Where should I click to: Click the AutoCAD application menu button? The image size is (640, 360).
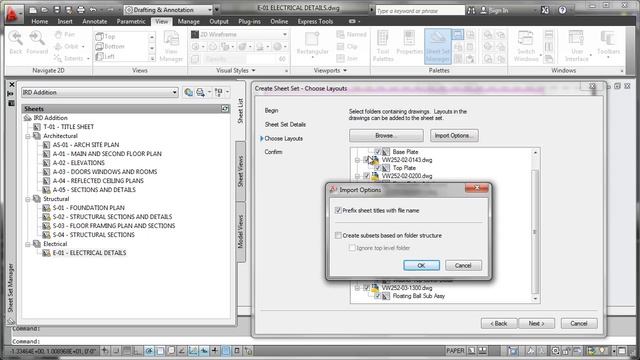pyautogui.click(x=13, y=13)
